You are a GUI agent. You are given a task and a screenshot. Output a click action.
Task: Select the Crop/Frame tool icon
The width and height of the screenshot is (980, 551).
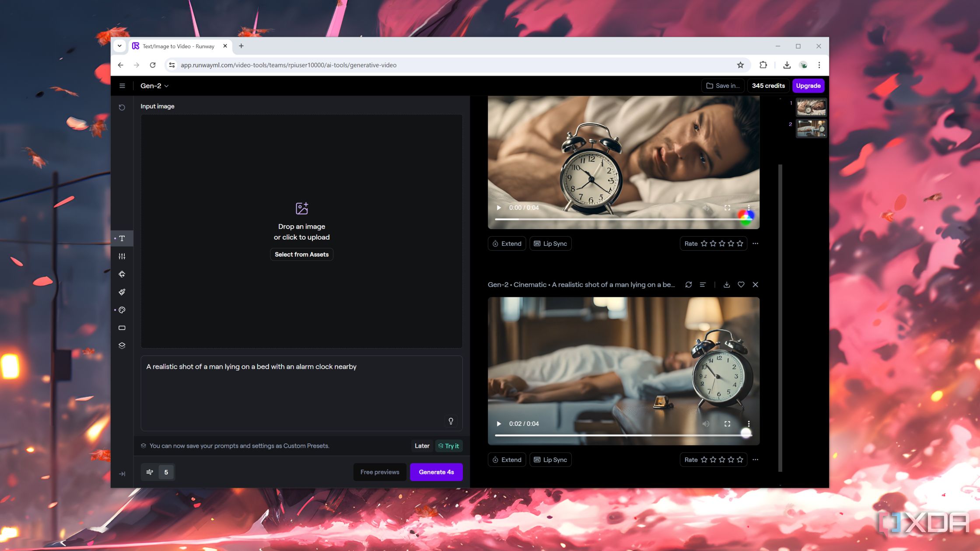click(x=122, y=328)
